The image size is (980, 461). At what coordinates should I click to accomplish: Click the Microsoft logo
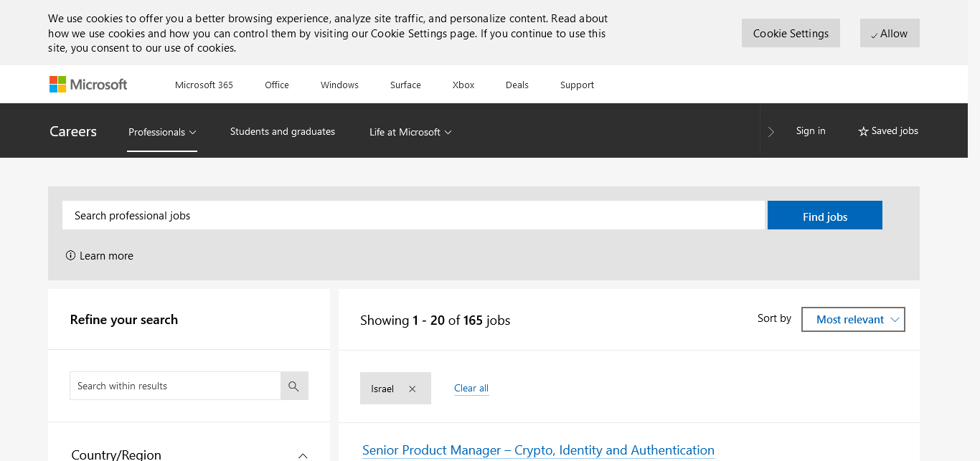coord(88,85)
